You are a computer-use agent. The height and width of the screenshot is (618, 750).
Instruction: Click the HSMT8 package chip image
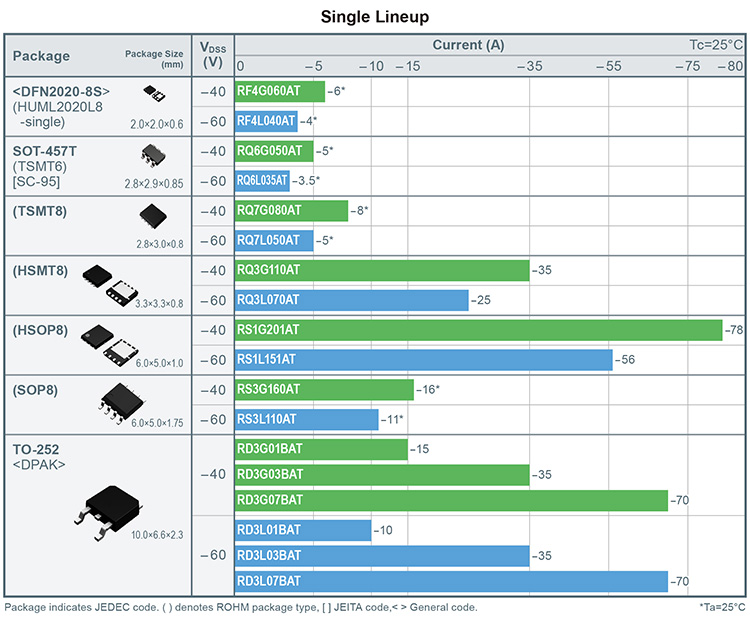110,285
